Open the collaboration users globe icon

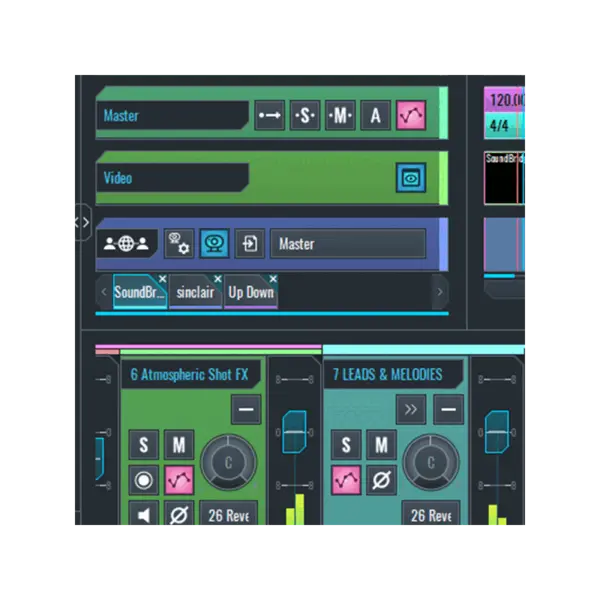pos(126,243)
